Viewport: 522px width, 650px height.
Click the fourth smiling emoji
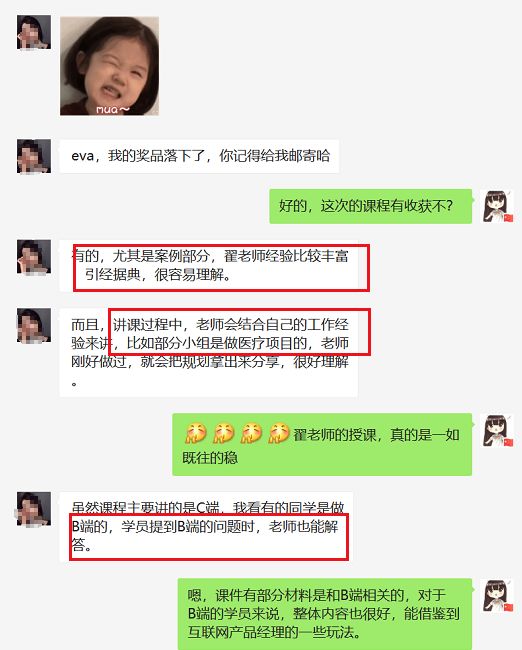[x=279, y=434]
